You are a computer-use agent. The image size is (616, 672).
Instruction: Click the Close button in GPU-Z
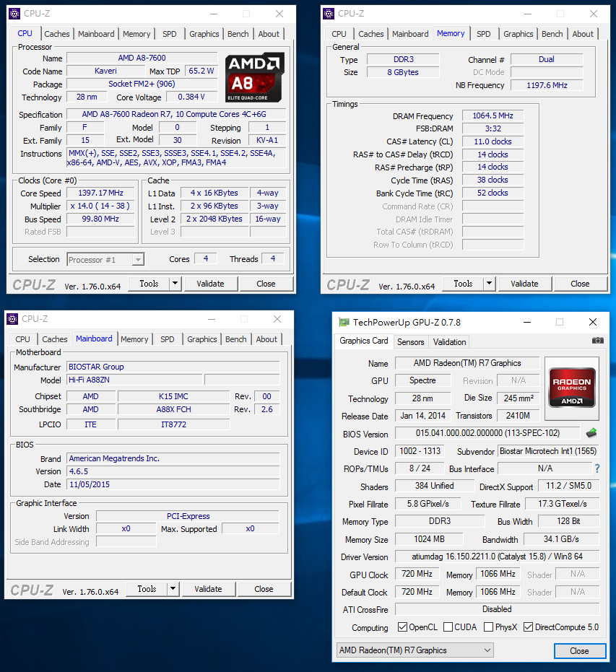point(580,650)
